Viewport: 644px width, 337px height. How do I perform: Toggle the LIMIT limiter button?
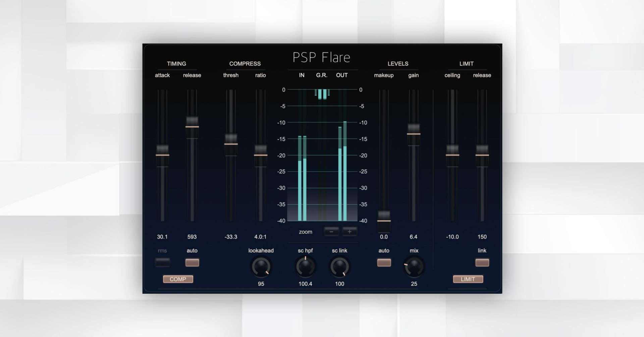(x=468, y=279)
